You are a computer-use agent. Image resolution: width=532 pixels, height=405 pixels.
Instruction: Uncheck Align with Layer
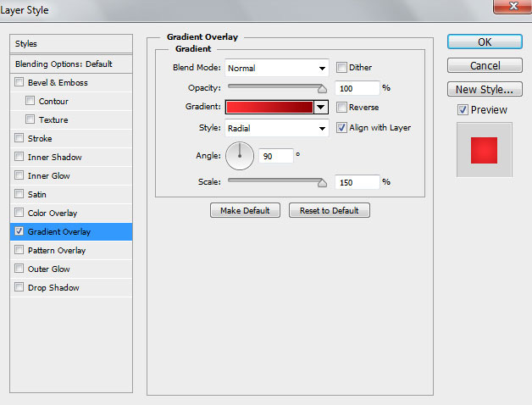[x=341, y=128]
